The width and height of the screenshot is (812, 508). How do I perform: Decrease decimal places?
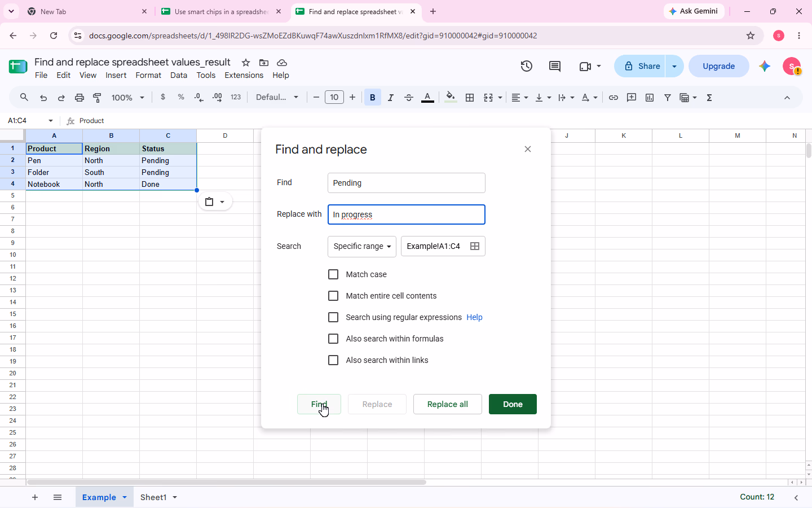[x=198, y=98]
